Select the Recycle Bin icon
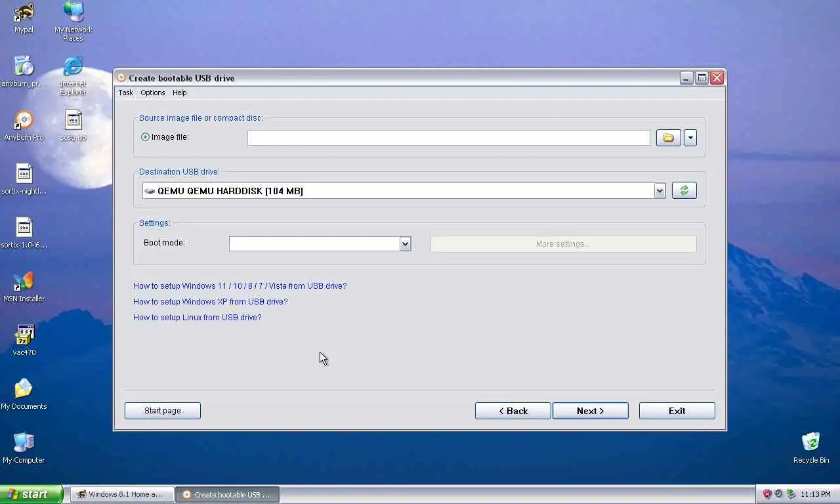This screenshot has height=504, width=840. click(811, 448)
